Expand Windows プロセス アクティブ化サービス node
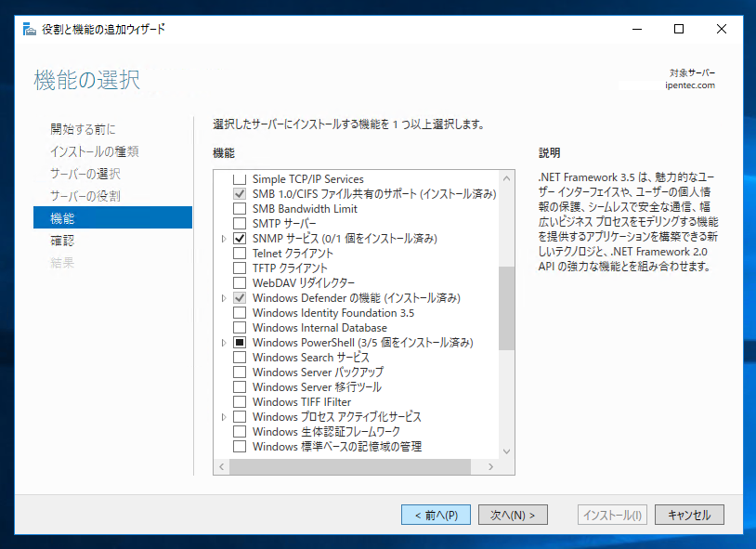Screen dimensions: 756x549 click(223, 417)
